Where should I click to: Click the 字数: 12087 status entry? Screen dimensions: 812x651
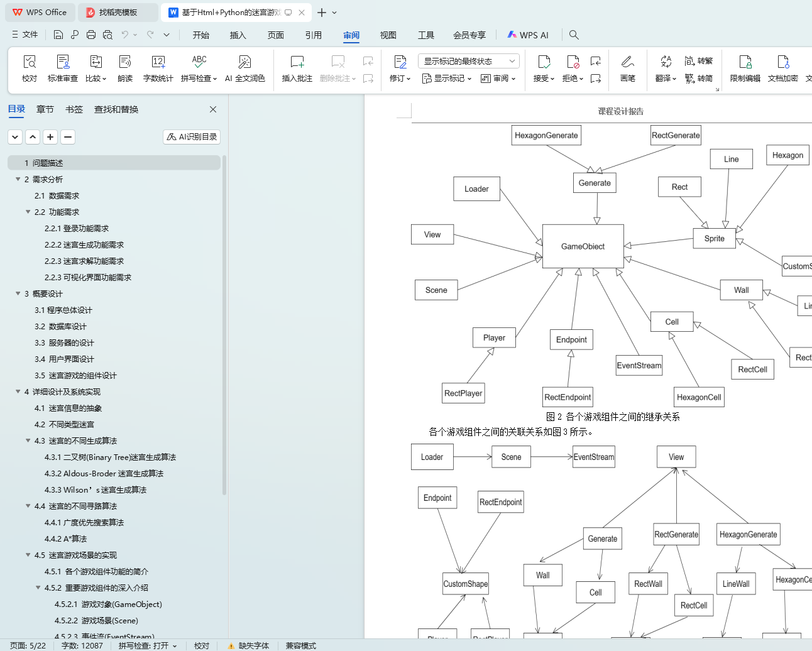82,645
